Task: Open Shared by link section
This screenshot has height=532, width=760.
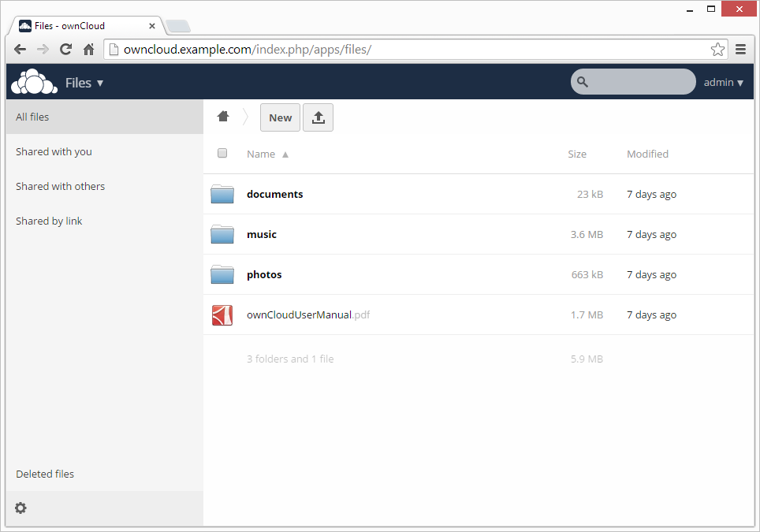Action: tap(49, 221)
